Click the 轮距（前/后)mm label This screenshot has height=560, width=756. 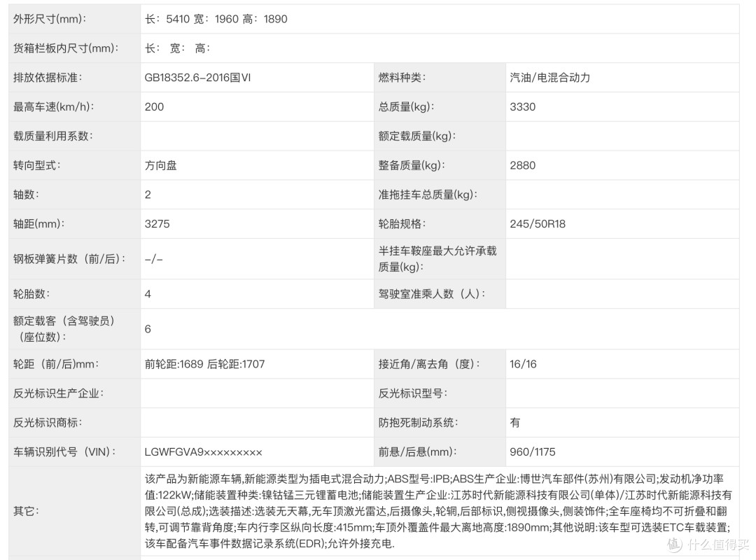point(56,364)
